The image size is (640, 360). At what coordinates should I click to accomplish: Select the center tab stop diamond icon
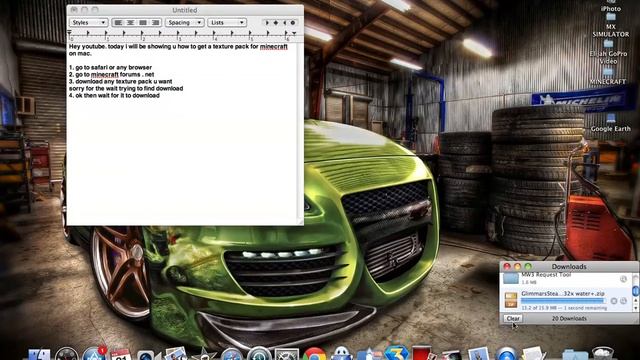pos(276,23)
